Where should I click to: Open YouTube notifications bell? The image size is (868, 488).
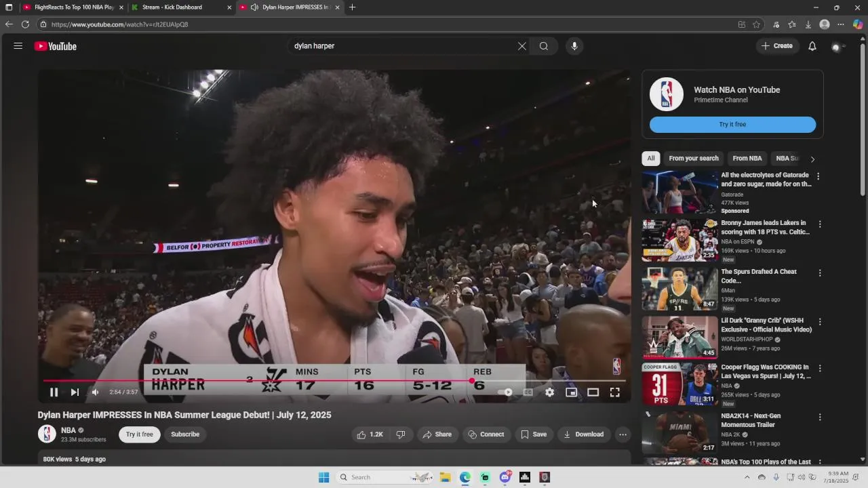(x=812, y=46)
